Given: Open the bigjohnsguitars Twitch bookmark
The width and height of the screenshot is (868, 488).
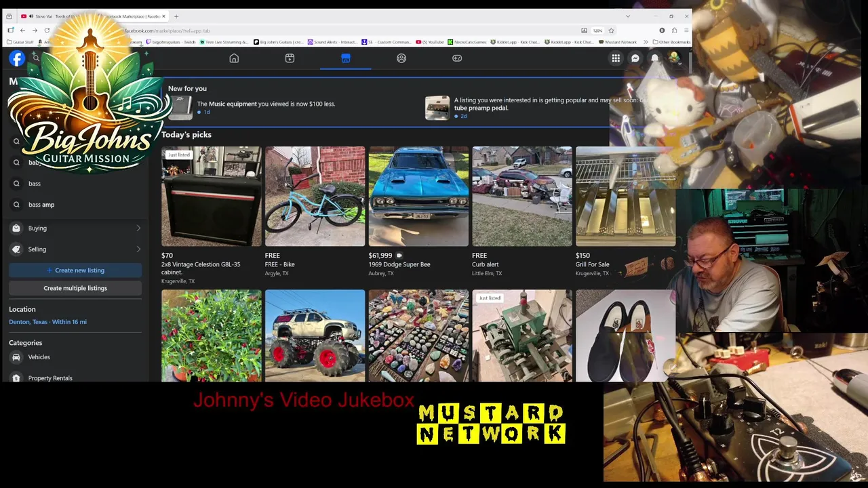Looking at the screenshot, I should (171, 42).
